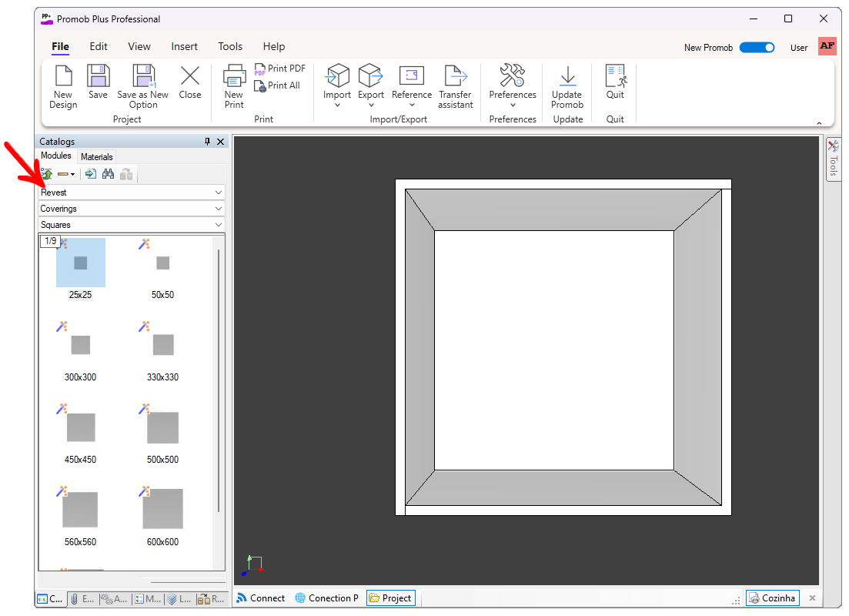849x616 pixels.
Task: Collapse the ribbon with the chevron
Action: click(819, 123)
